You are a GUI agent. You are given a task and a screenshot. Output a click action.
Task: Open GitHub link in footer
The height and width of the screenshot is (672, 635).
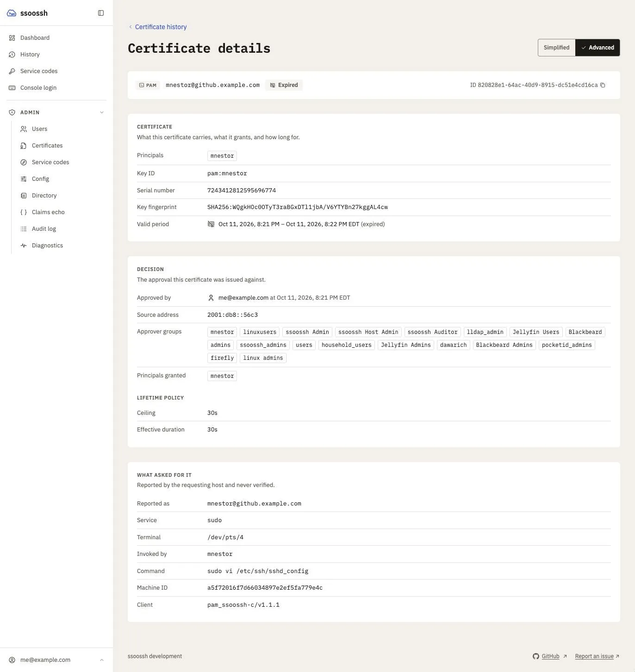click(x=550, y=656)
